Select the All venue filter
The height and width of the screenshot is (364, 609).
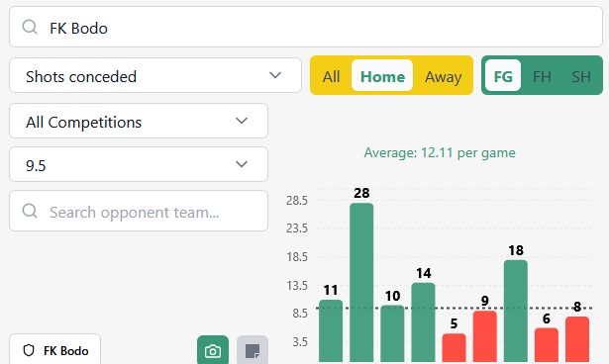(x=331, y=76)
